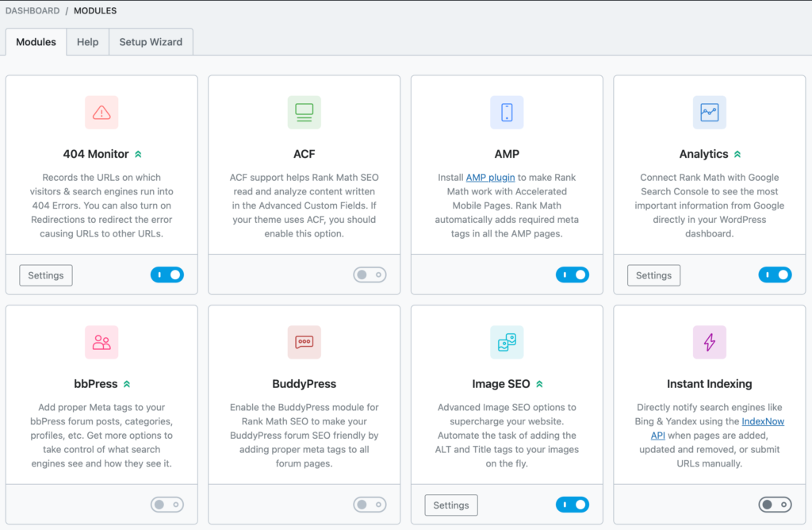Screen dimensions: 812x530
Task: Turn on the BuddyPress module toggle
Action: coord(370,505)
